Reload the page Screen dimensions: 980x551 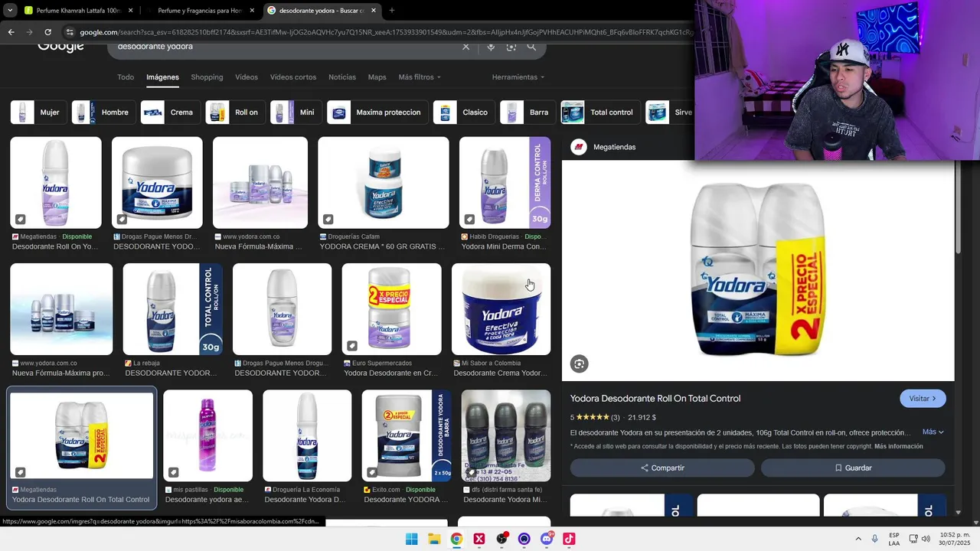click(47, 32)
